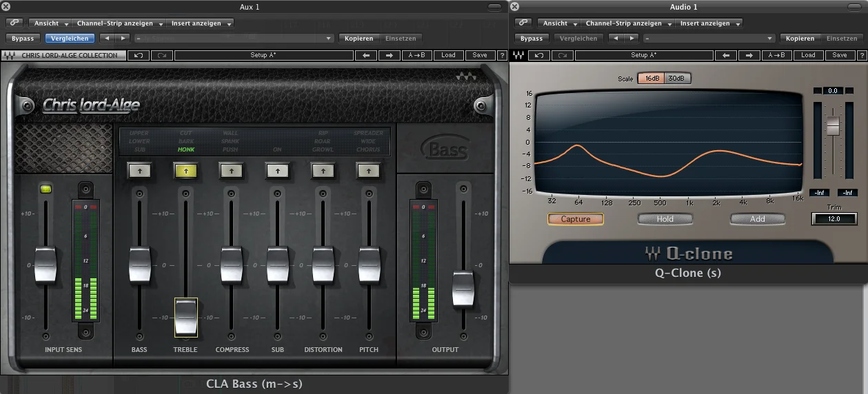Select 30dB scale in Q-Clone
The width and height of the screenshot is (868, 394).
point(677,79)
